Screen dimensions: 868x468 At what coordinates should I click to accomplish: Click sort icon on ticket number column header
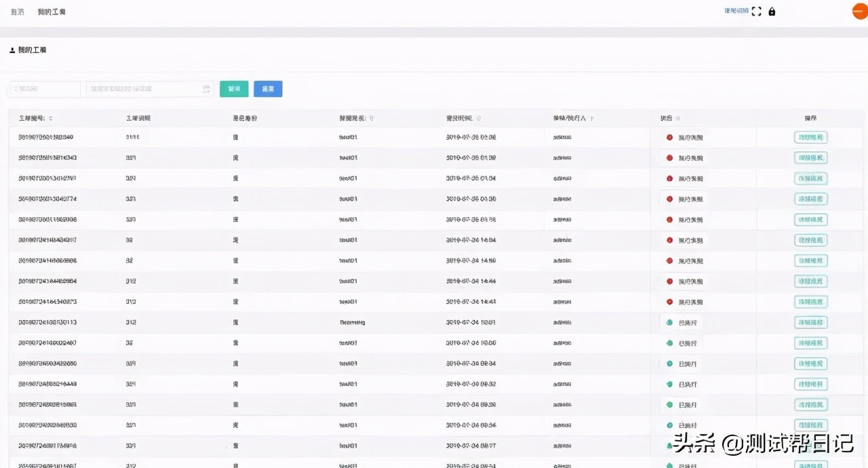[51, 119]
